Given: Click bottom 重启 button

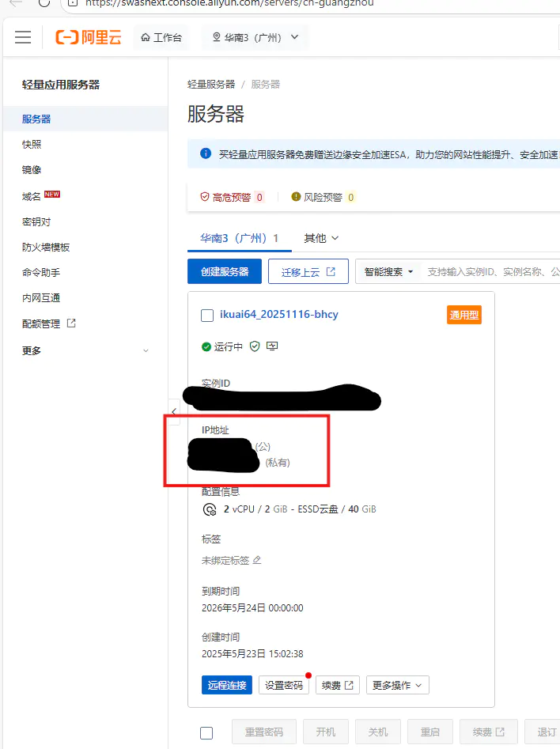Looking at the screenshot, I should [430, 732].
